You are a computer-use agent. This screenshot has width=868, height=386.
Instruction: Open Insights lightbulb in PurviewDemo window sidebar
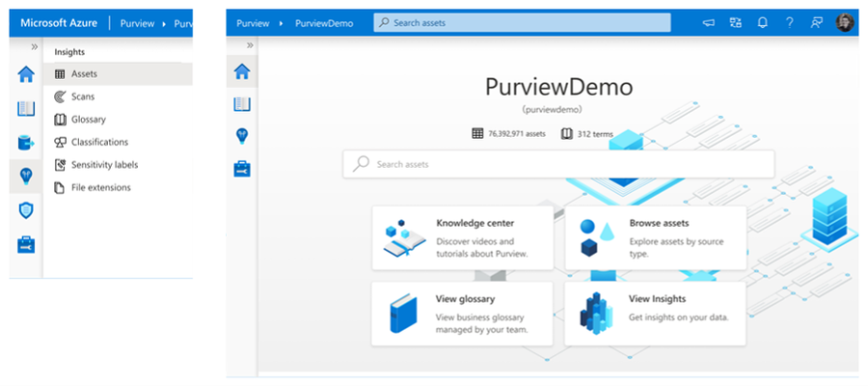pos(242,136)
